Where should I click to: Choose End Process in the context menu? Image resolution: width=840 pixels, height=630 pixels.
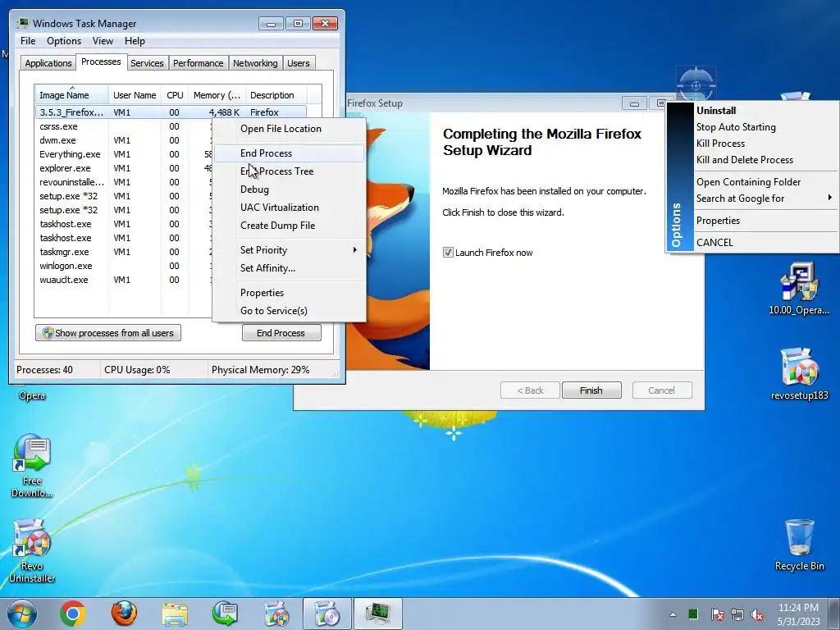(x=290, y=153)
